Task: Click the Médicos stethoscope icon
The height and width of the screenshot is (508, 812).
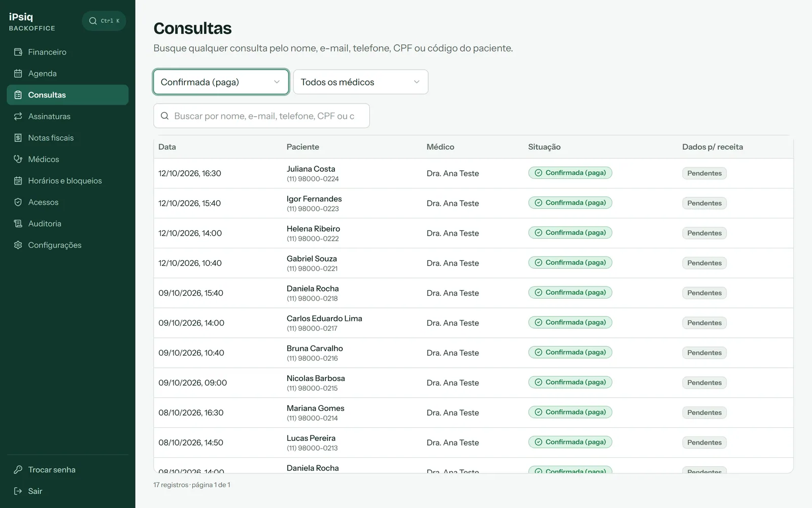Action: coord(18,159)
